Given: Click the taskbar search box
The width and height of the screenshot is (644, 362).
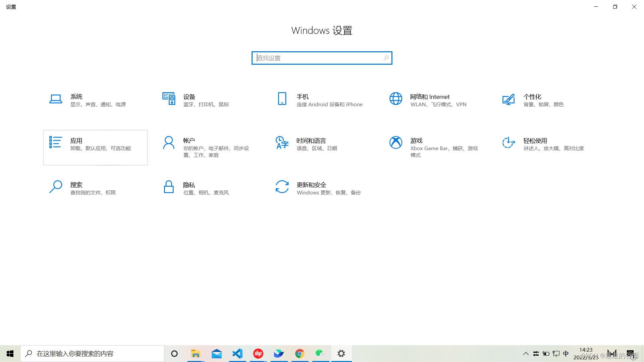Looking at the screenshot, I should click(92, 354).
